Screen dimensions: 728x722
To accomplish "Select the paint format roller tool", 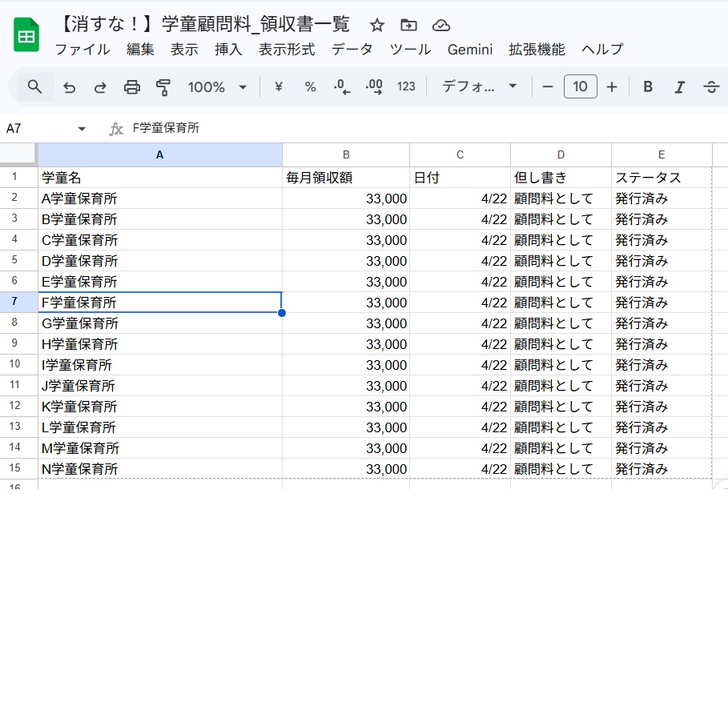I will pyautogui.click(x=163, y=87).
